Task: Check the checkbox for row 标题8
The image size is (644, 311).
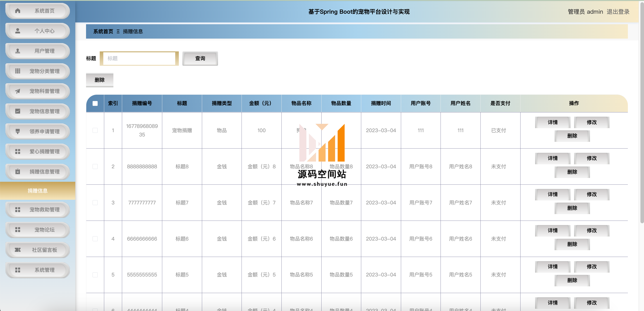Action: [x=95, y=166]
